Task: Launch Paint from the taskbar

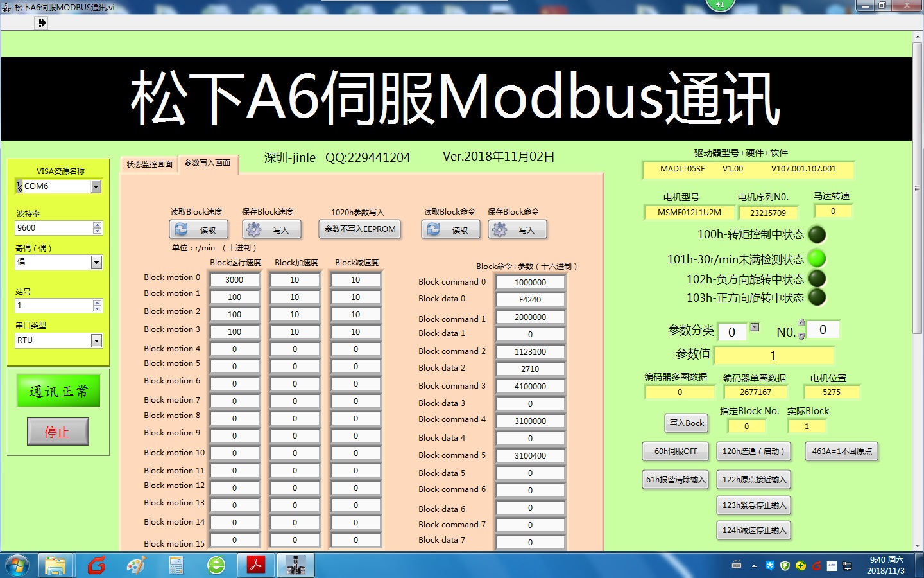Action: point(136,565)
